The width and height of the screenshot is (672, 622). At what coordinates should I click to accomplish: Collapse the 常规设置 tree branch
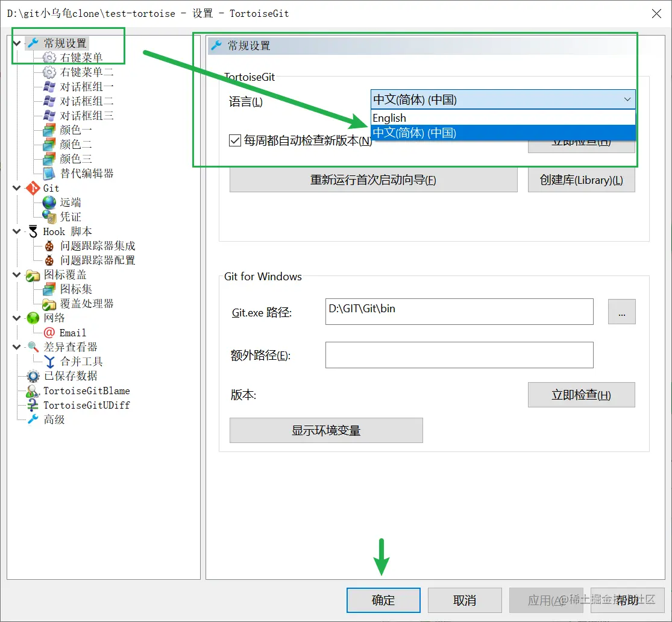click(16, 43)
